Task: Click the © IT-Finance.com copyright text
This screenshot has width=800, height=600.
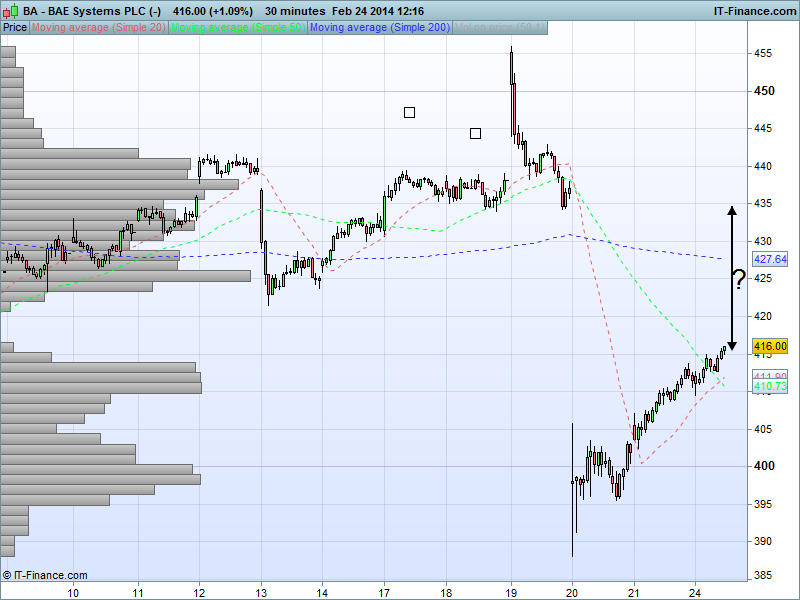Action: (x=45, y=575)
